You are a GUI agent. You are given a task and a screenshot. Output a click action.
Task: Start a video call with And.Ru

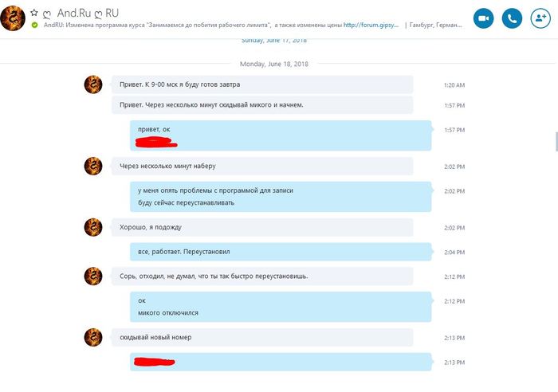(x=483, y=18)
